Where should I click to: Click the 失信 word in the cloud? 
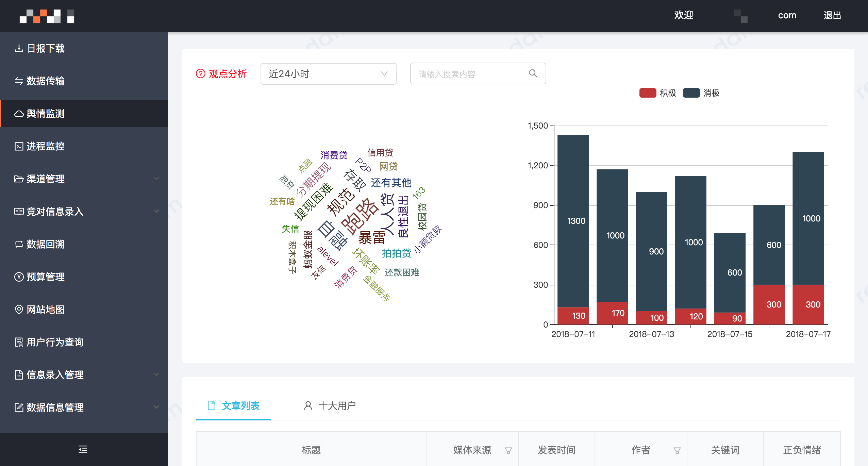tap(290, 229)
